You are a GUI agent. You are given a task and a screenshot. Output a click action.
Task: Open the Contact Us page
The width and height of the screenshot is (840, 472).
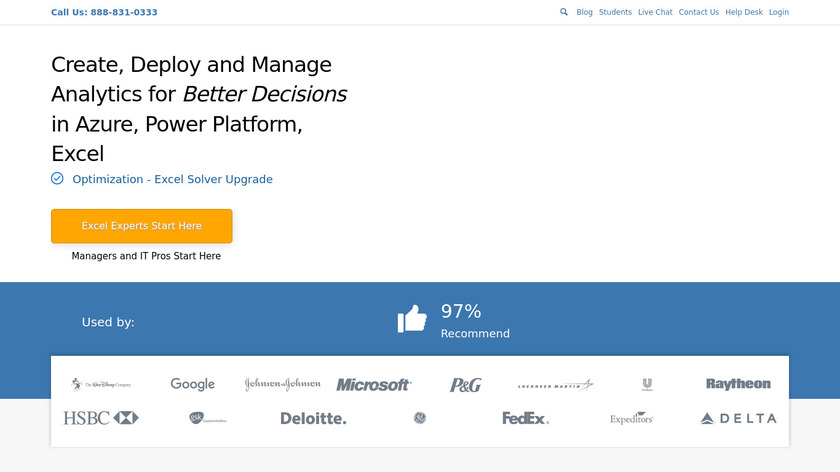click(699, 12)
